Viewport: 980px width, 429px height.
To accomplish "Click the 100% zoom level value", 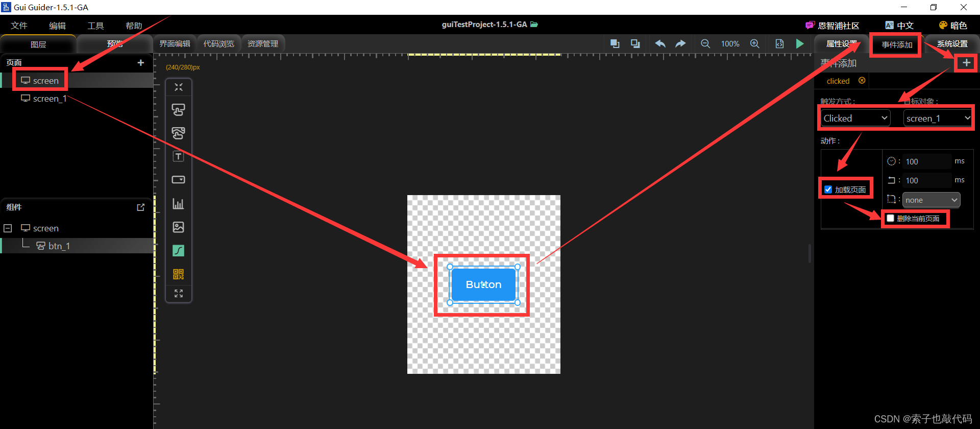I will [730, 44].
